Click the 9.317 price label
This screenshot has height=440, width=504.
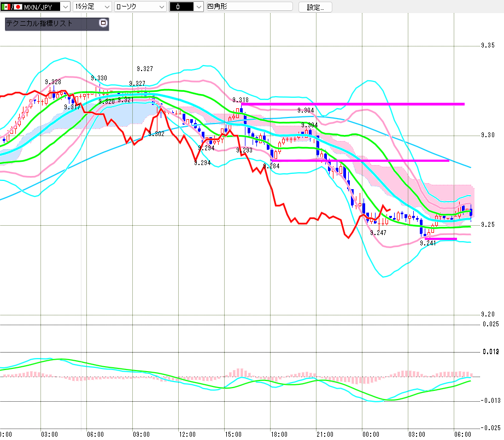pos(72,107)
